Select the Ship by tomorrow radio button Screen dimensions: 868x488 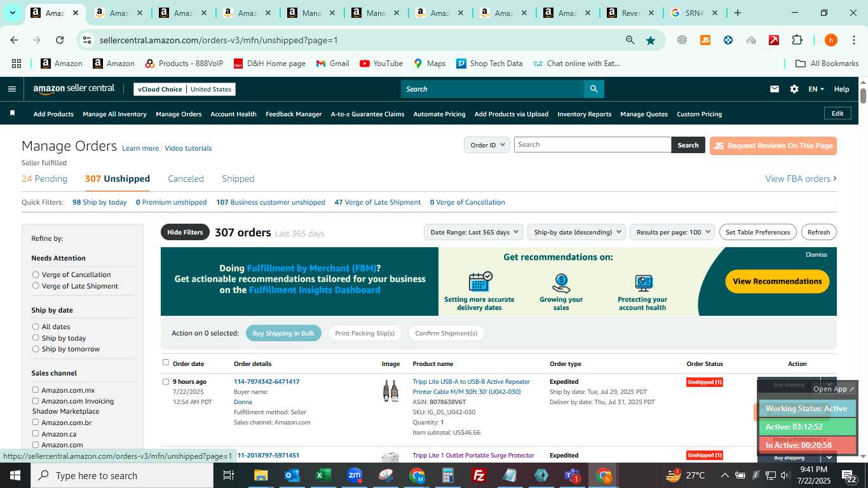(x=36, y=349)
